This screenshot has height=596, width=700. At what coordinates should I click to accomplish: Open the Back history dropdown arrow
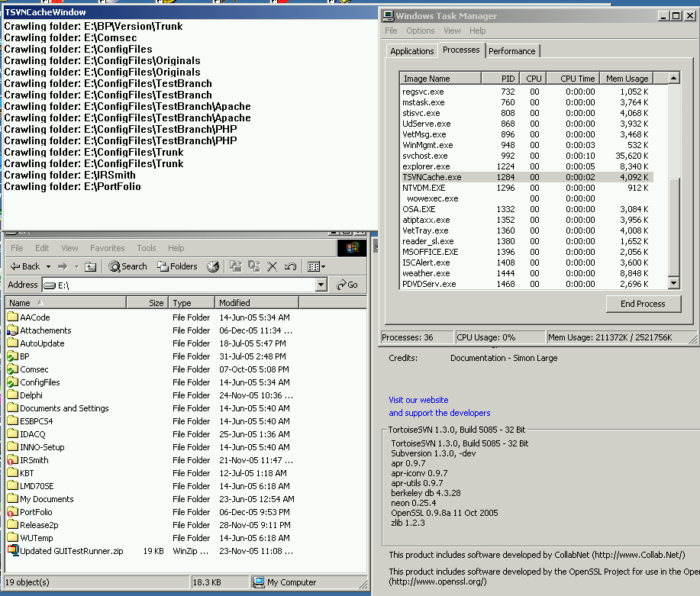click(x=48, y=266)
